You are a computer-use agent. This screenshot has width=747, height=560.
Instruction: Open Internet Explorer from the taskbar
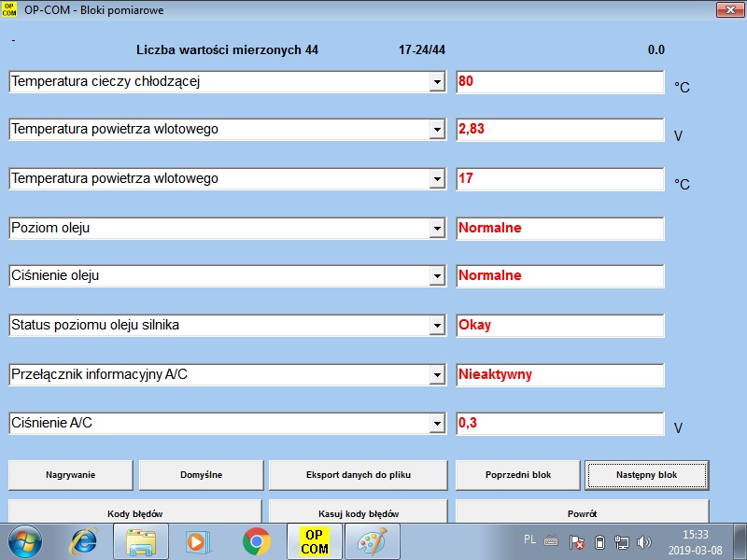[83, 541]
